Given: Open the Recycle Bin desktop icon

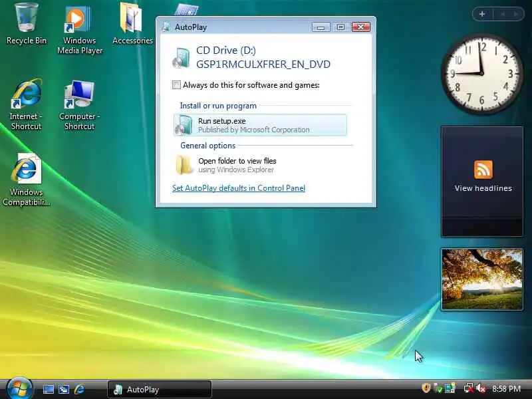Looking at the screenshot, I should click(x=27, y=24).
